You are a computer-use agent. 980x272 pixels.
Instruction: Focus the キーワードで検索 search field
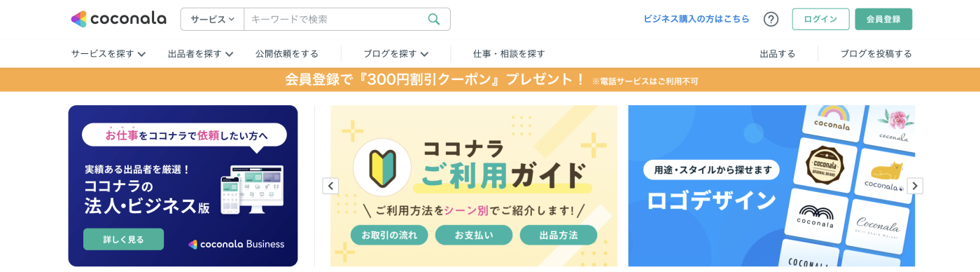coord(335,19)
